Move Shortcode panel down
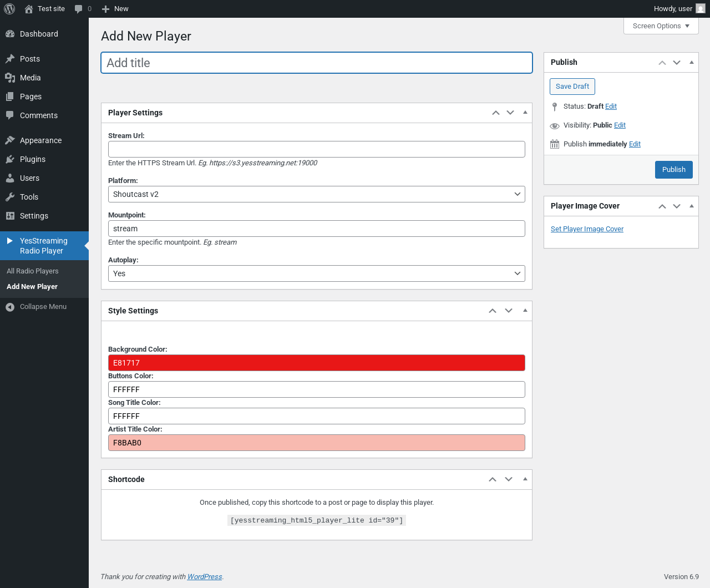710x588 pixels. click(509, 479)
